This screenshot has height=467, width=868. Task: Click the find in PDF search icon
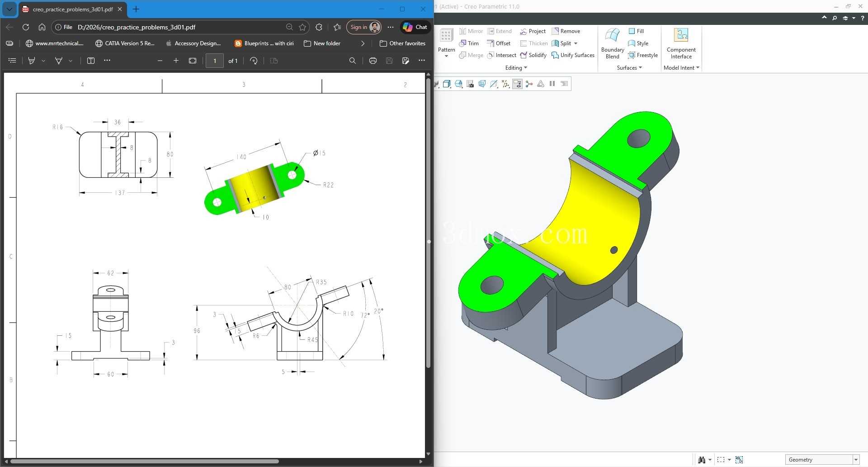pos(353,61)
